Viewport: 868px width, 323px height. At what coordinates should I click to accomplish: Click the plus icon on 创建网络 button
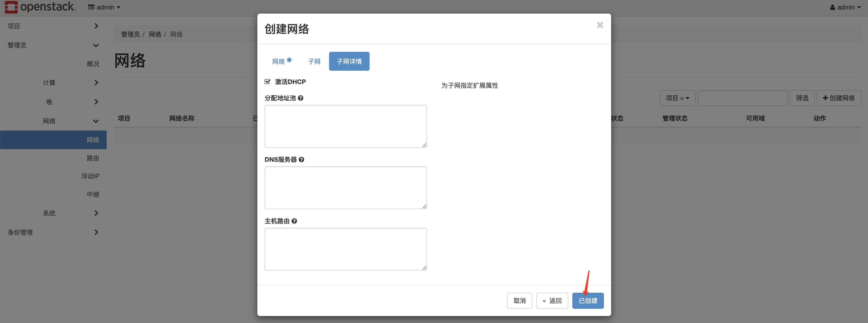click(x=825, y=98)
